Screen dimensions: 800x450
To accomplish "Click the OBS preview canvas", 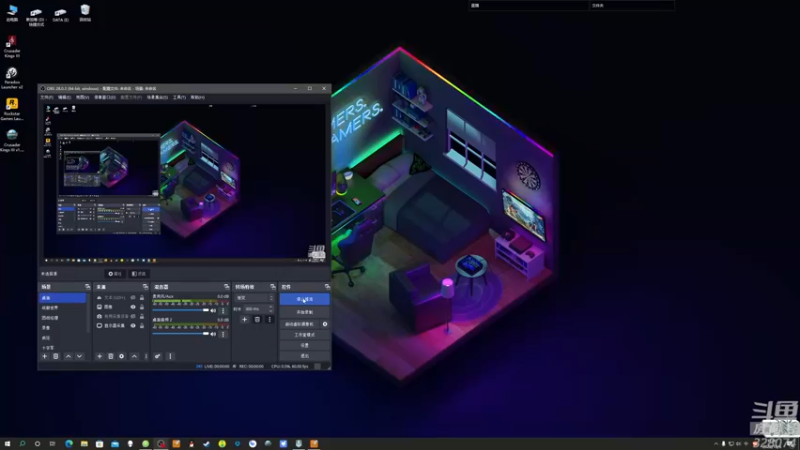I will point(184,183).
